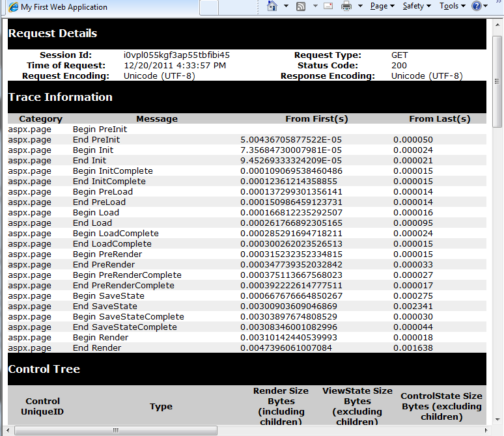Click the command bar overflow chevron
The height and width of the screenshot is (436, 504).
point(497,4)
